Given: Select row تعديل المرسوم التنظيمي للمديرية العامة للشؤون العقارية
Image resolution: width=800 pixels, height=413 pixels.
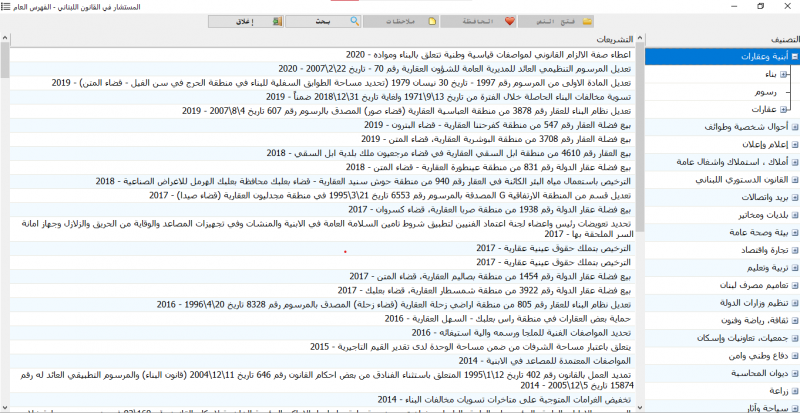Looking at the screenshot, I should point(323,69).
